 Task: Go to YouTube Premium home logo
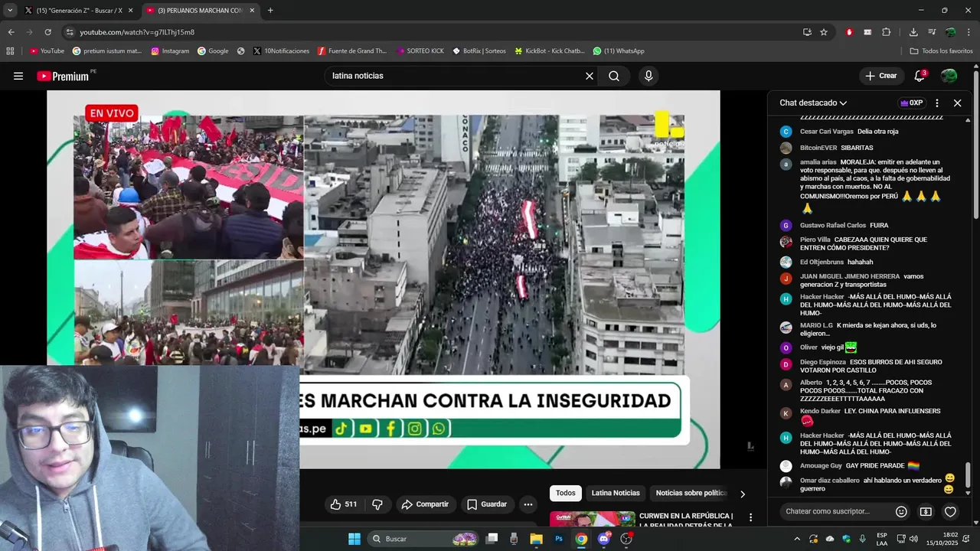(x=64, y=76)
